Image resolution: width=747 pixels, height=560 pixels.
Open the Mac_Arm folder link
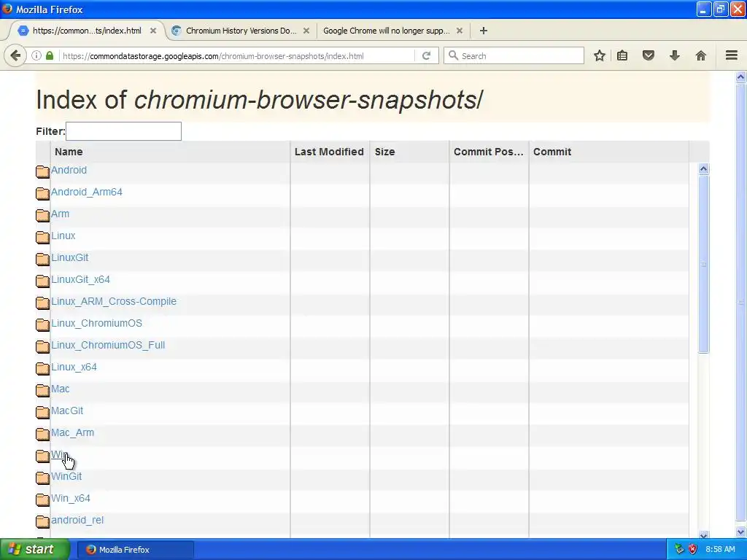72,432
